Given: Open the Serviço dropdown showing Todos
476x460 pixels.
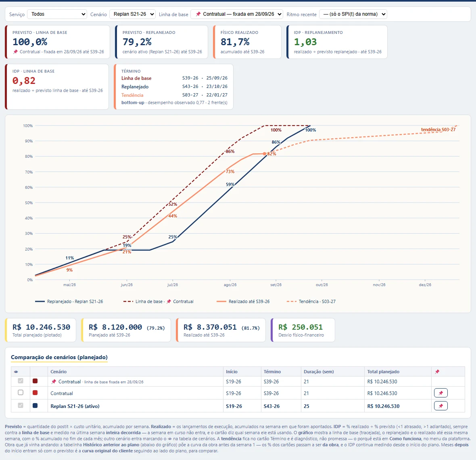Looking at the screenshot, I should coord(57,14).
